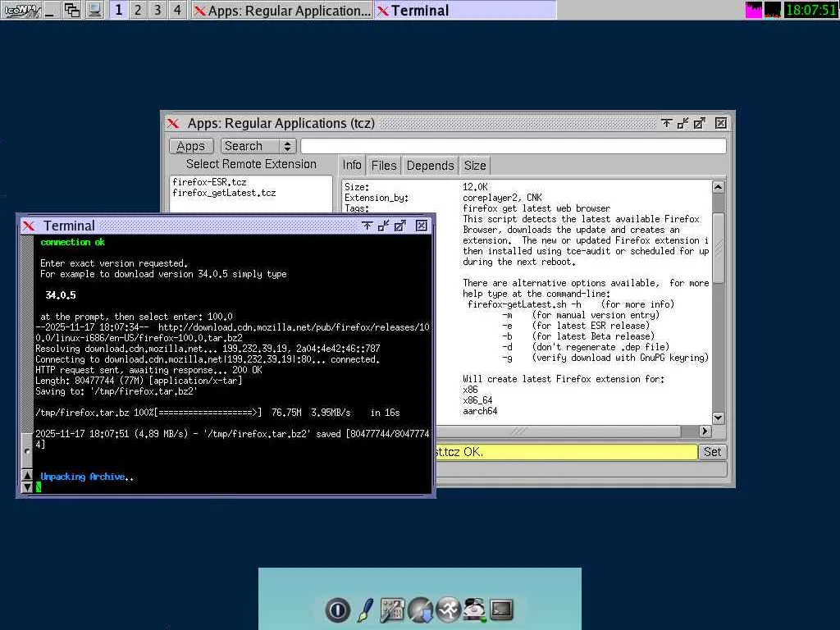The height and width of the screenshot is (630, 840).
Task: Switch to workspace 1
Action: pyautogui.click(x=118, y=10)
